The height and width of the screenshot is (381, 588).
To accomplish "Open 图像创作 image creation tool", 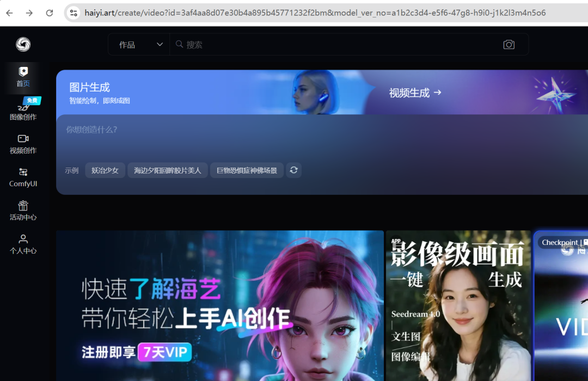I will pos(23,112).
